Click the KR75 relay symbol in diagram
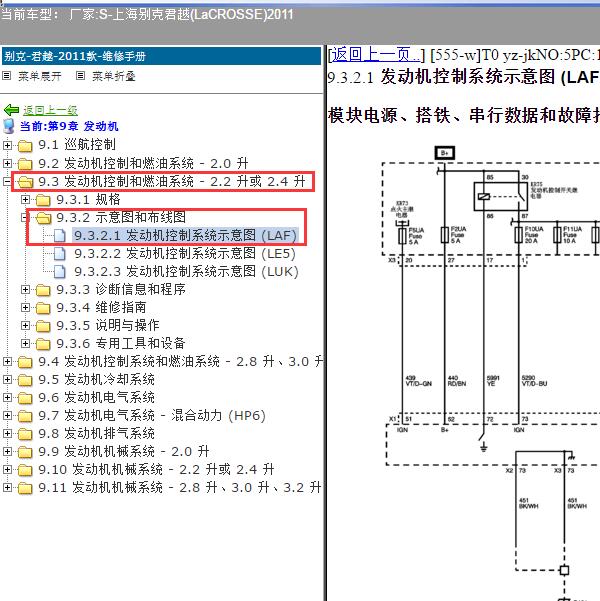Image resolution: width=600 pixels, height=601 pixels. click(x=501, y=197)
